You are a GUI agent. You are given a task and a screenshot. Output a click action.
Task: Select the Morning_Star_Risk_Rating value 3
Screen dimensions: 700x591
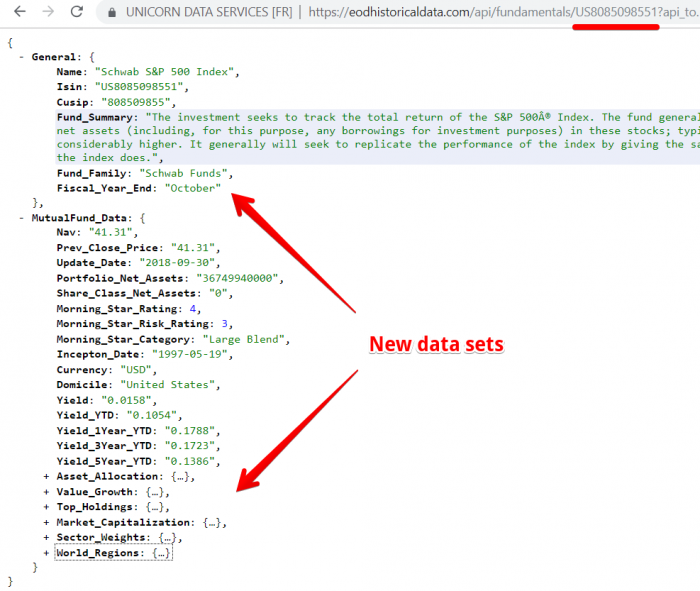pos(225,324)
